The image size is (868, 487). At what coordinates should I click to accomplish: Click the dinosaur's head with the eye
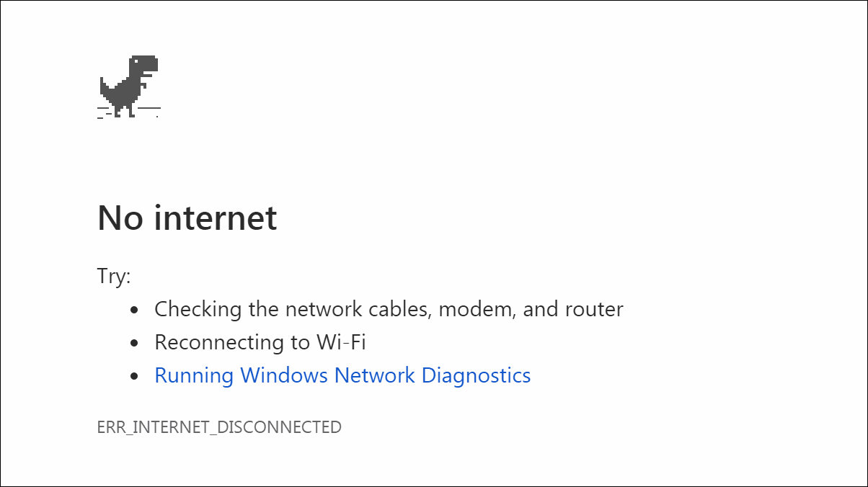pos(144,65)
